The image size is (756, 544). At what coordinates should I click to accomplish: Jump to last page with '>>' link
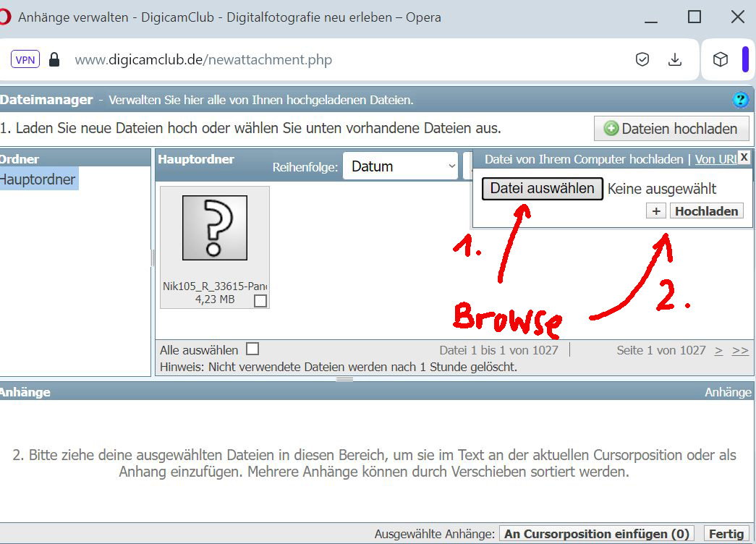pos(740,350)
